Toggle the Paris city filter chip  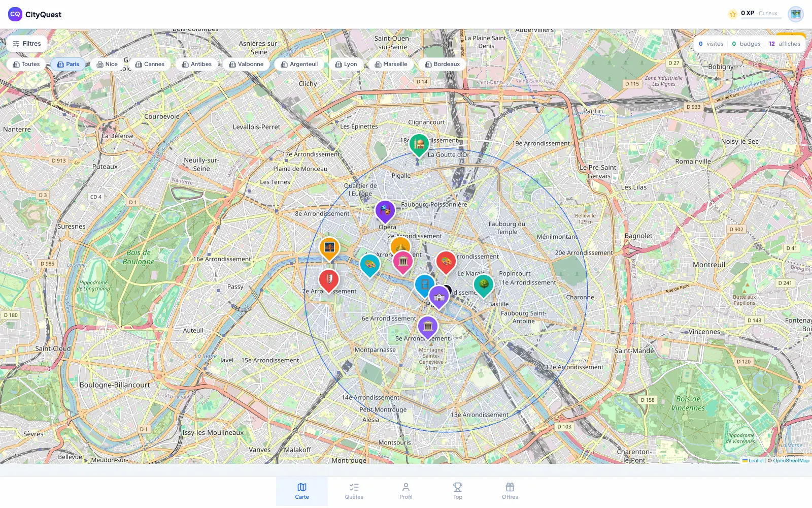[x=68, y=65]
